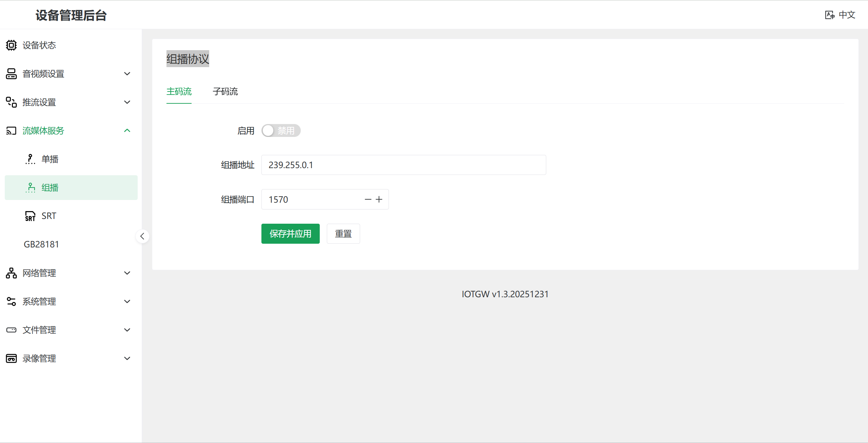Image resolution: width=868 pixels, height=443 pixels.
Task: Click the 重置 button
Action: 343,234
